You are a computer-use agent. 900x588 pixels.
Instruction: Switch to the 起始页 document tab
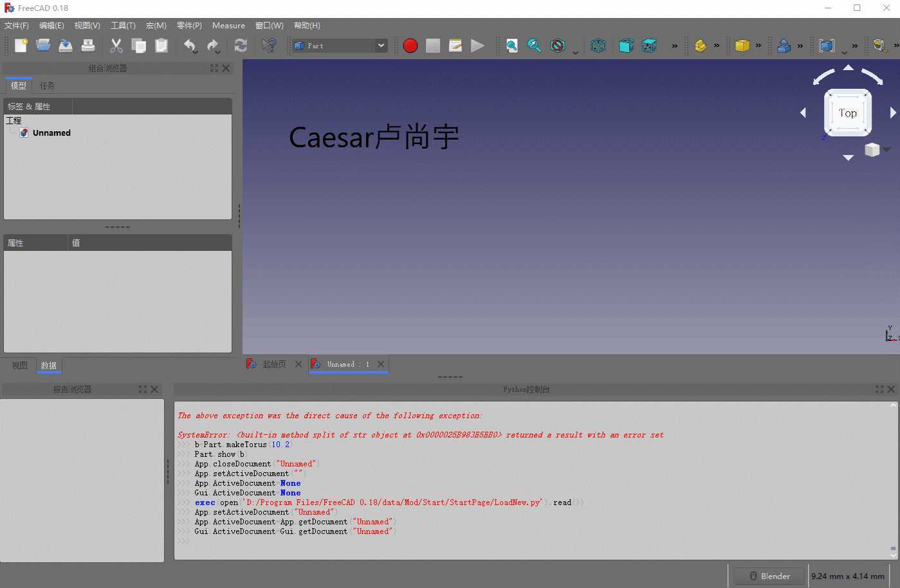274,364
